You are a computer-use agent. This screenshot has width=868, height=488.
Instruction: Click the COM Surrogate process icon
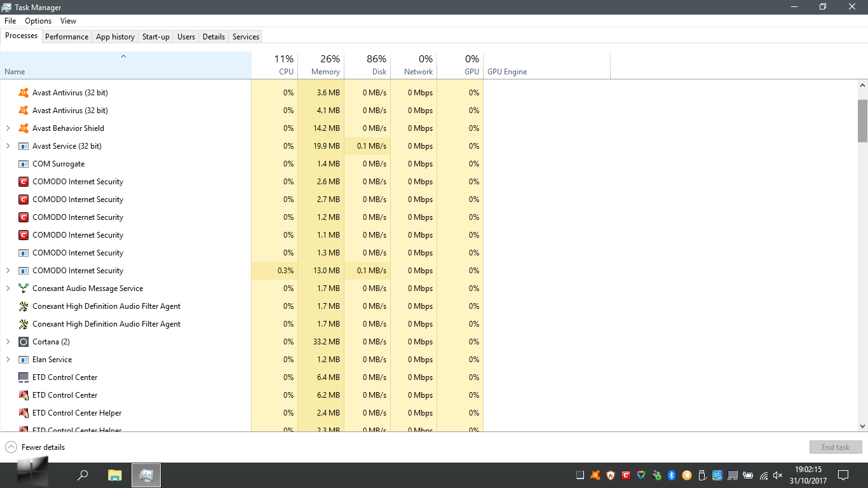(24, 164)
